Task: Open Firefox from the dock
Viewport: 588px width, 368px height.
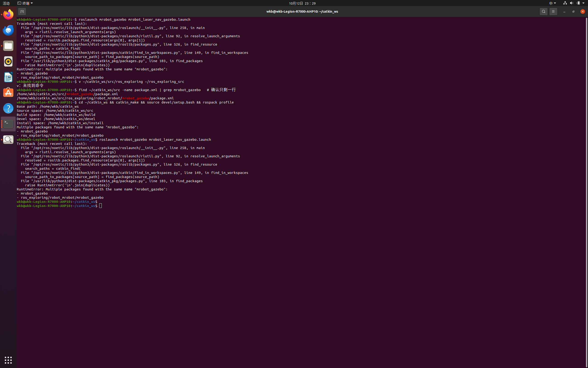Action: [x=8, y=14]
